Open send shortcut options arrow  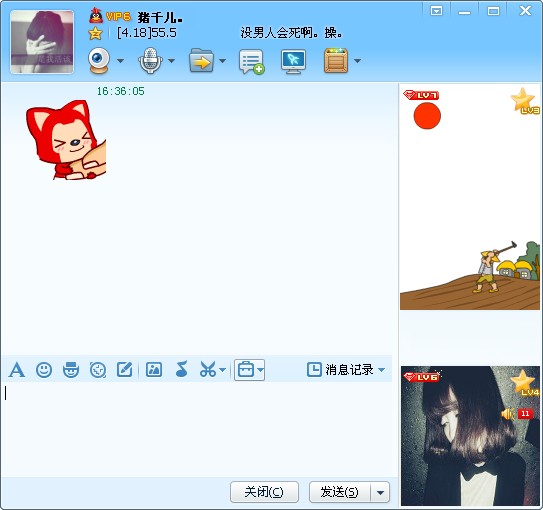pos(380,492)
